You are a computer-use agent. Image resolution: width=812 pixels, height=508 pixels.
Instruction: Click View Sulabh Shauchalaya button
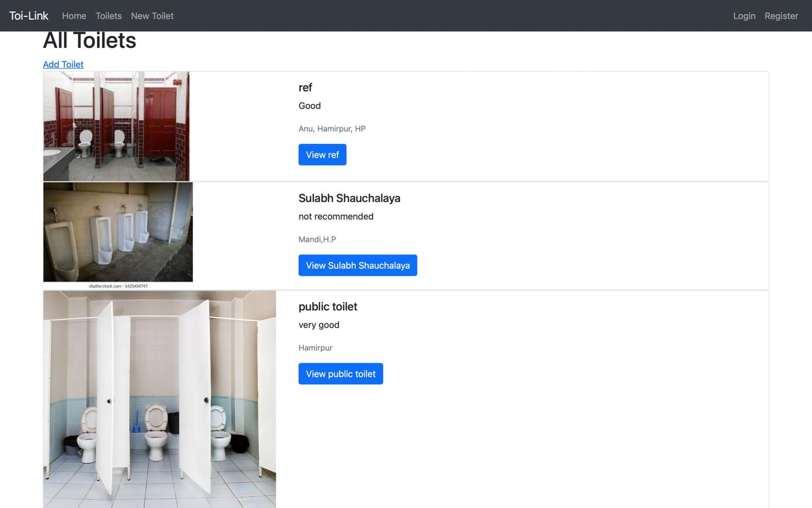click(x=358, y=265)
